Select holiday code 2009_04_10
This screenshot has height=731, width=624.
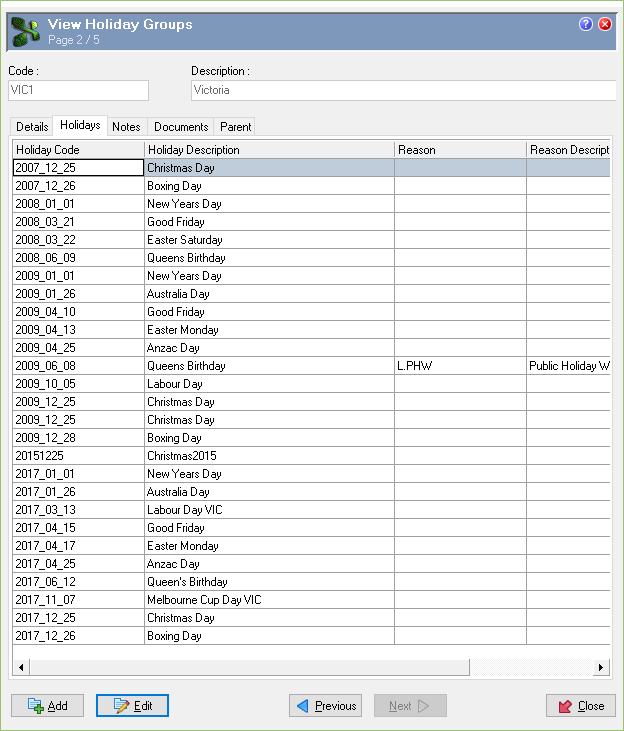[x=78, y=312]
